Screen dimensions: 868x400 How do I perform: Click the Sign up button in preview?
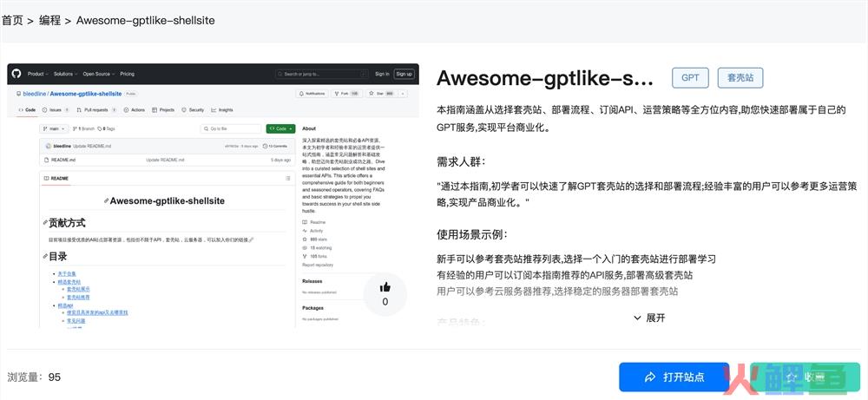(x=404, y=74)
